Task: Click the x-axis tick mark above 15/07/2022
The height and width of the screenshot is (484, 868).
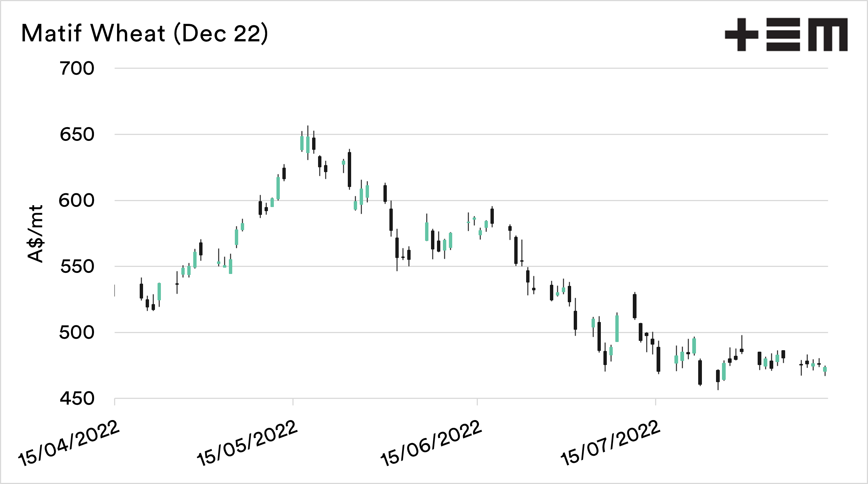Action: [x=655, y=402]
